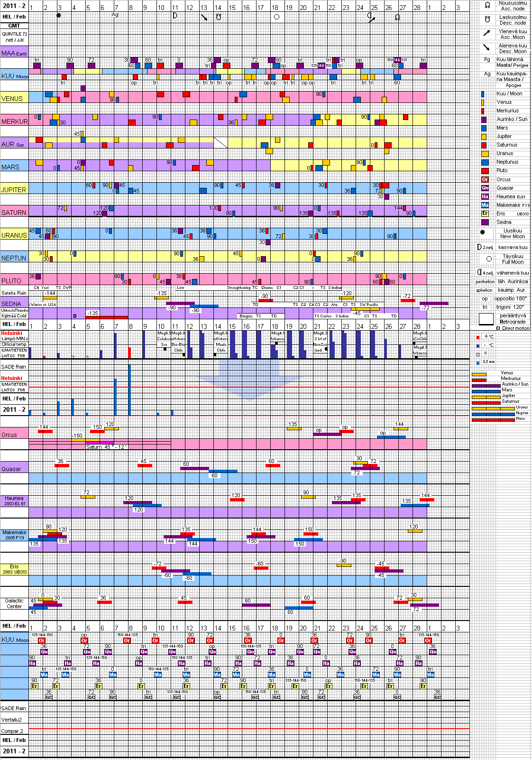Click the QUINTILE 72 .net text

tap(14, 37)
